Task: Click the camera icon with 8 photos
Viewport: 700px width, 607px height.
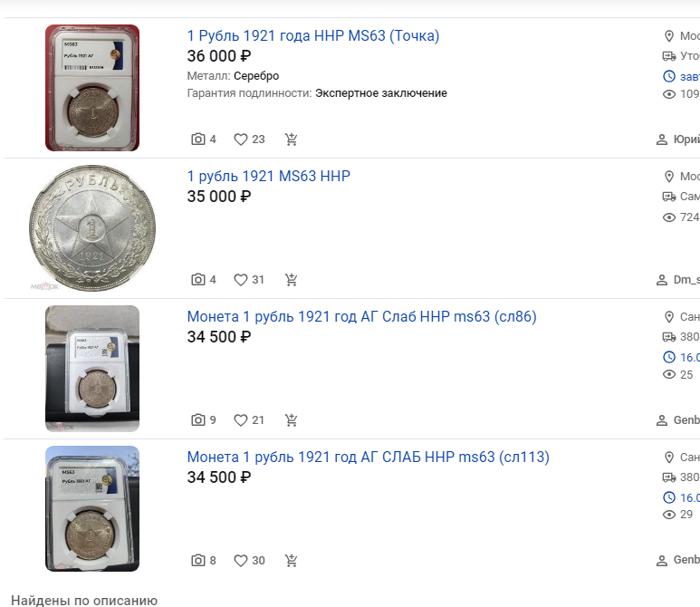Action: pos(198,560)
